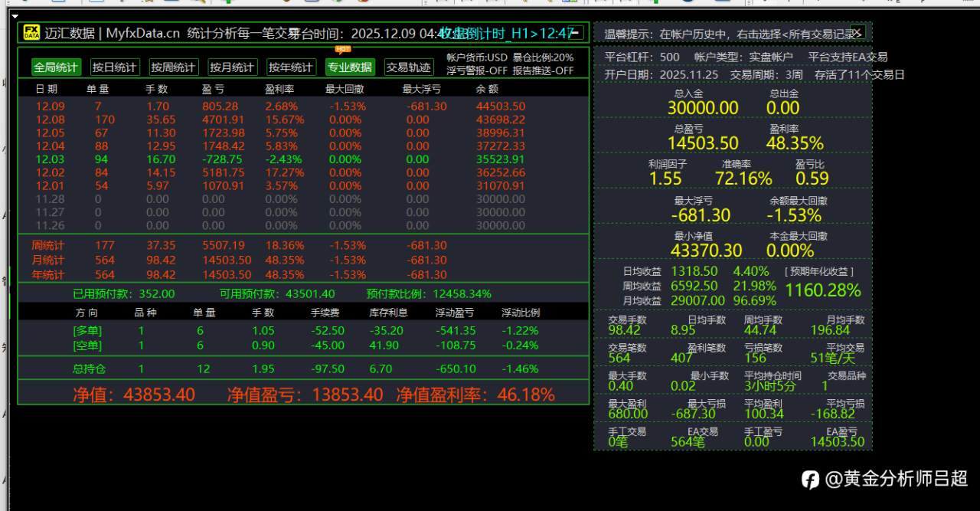Click the 44503.50 balance value
The width and height of the screenshot is (980, 511).
point(501,106)
